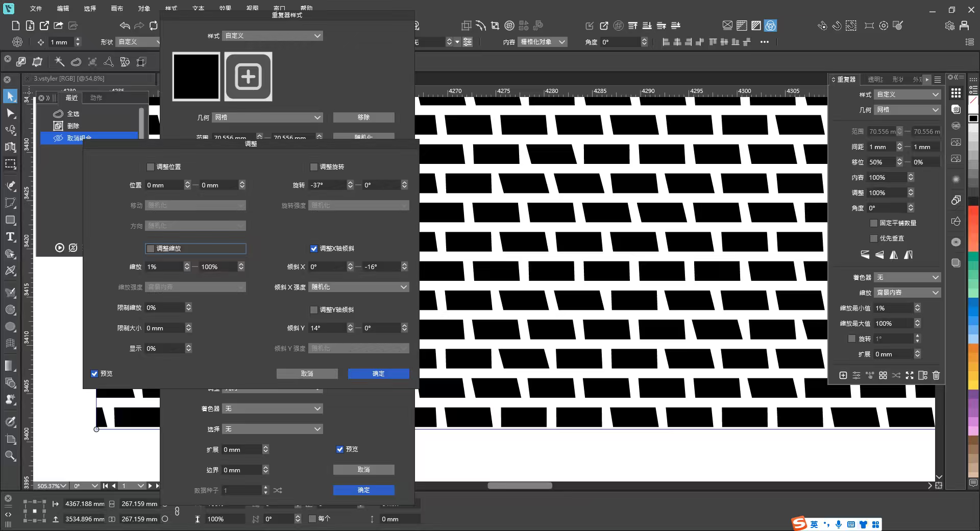Uncheck the 调整X轴倾斜 checkbox

(x=314, y=249)
